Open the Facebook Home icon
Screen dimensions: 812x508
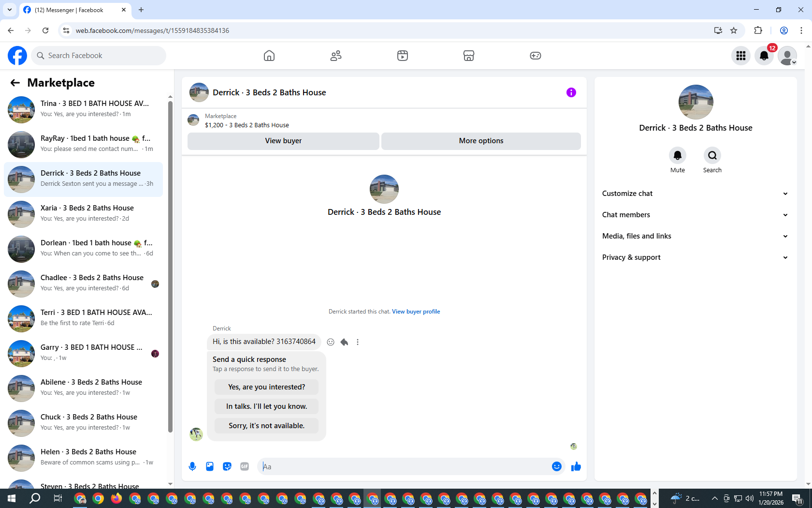269,56
